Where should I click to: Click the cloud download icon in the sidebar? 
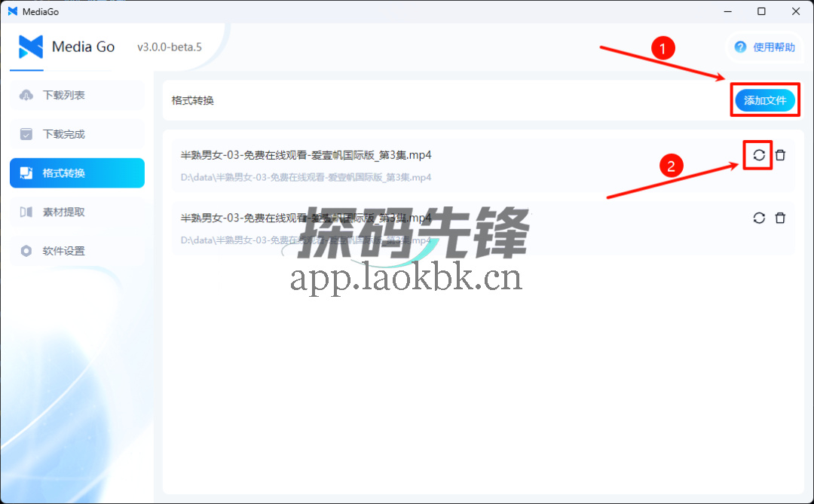click(x=26, y=95)
